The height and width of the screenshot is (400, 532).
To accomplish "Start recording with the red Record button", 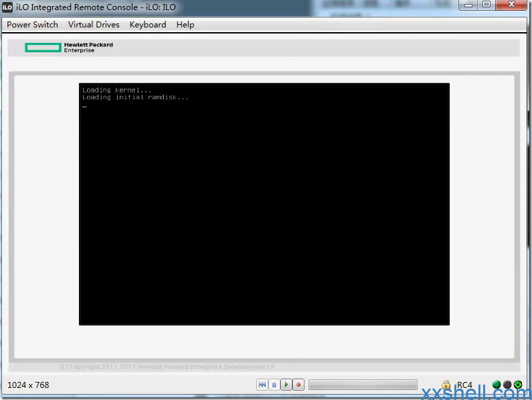I will [298, 385].
